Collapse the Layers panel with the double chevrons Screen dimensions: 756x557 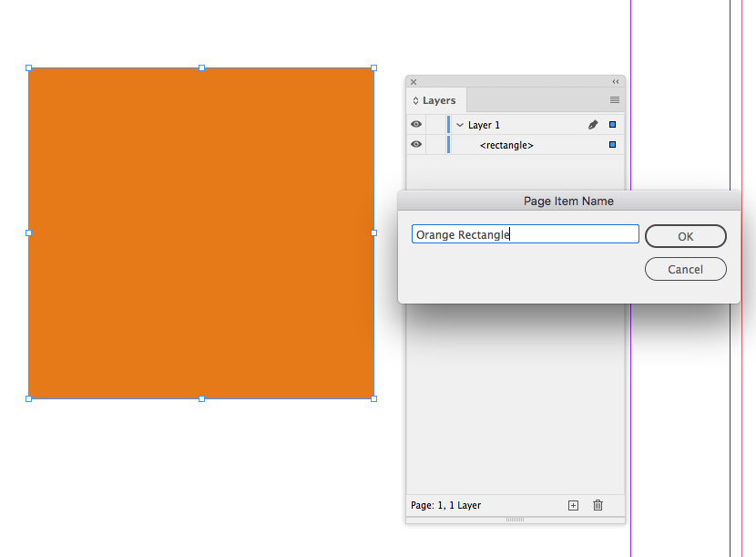[614, 81]
